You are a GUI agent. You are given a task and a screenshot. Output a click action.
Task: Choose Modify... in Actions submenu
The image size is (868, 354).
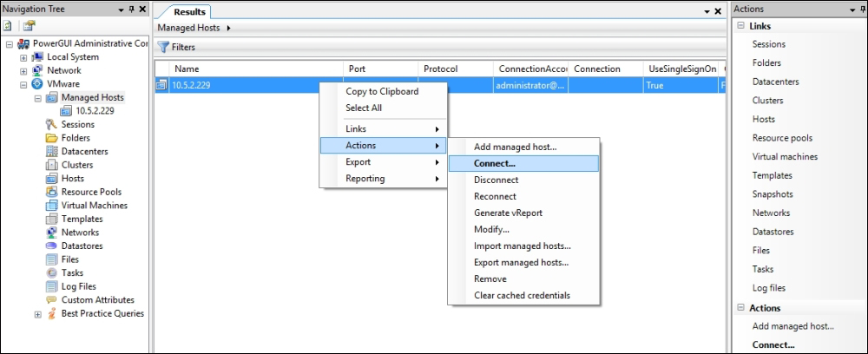(523, 230)
